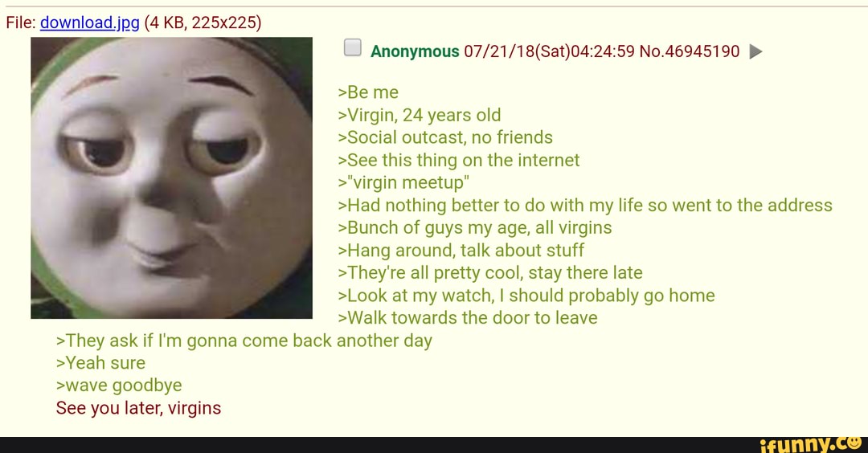Click the ">virgin meetup" quoted line
The width and height of the screenshot is (868, 453).
(x=403, y=182)
